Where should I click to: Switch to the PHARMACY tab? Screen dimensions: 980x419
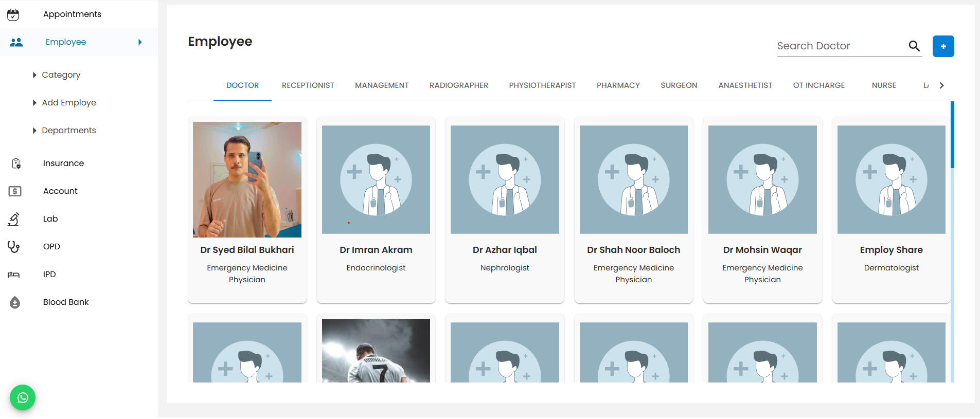(618, 85)
